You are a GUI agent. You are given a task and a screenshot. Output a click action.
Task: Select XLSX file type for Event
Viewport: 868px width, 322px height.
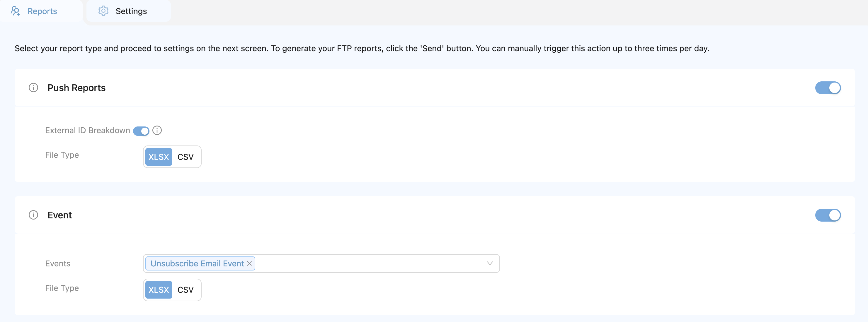point(159,290)
